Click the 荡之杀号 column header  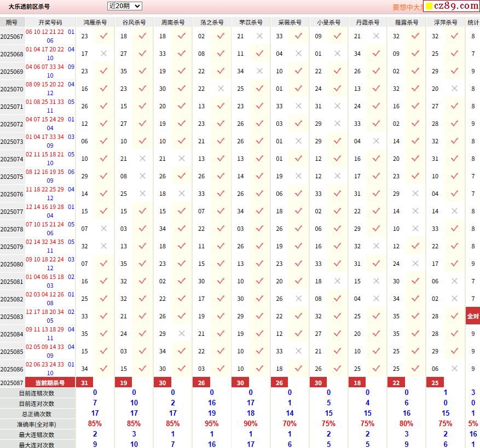click(x=212, y=22)
